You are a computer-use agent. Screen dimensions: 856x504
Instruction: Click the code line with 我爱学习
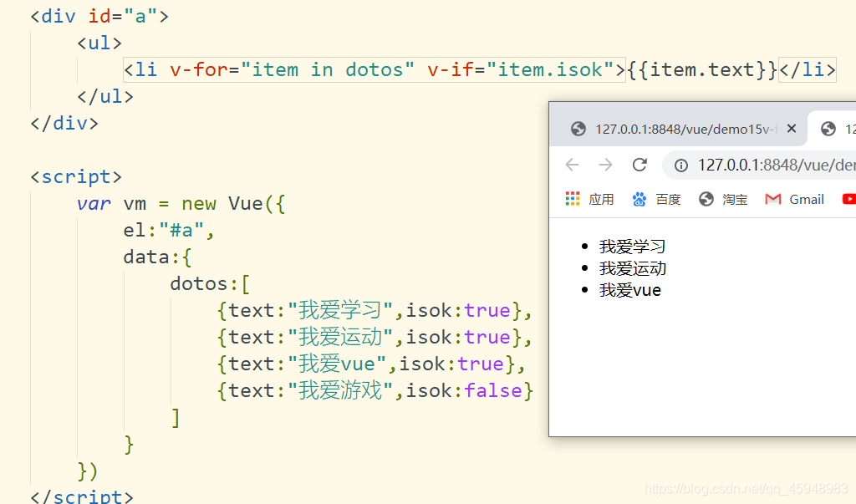coord(374,311)
